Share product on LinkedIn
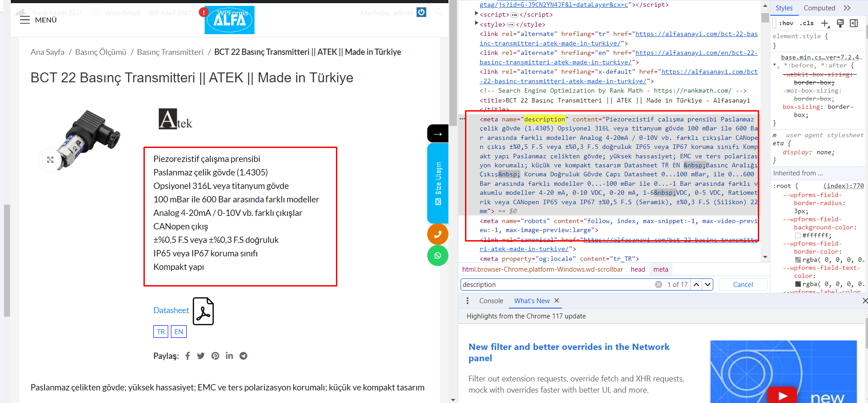Screen dimensions: 868x403 tap(229, 356)
